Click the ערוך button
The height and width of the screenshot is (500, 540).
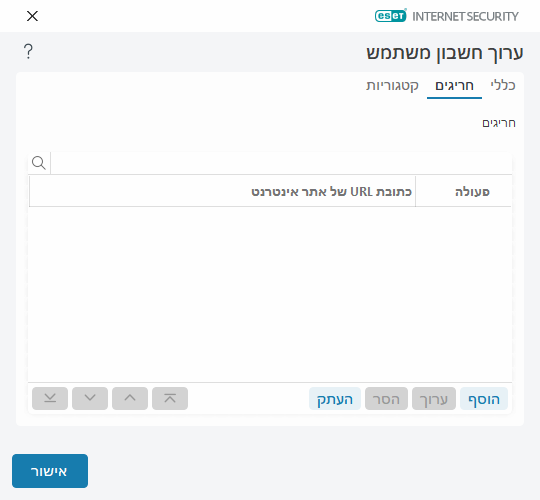(x=434, y=398)
